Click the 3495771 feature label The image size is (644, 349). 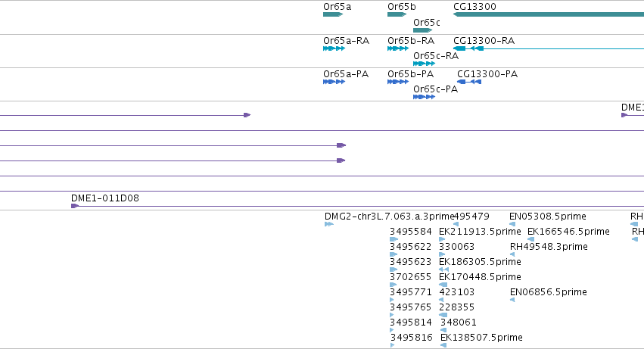pos(411,292)
